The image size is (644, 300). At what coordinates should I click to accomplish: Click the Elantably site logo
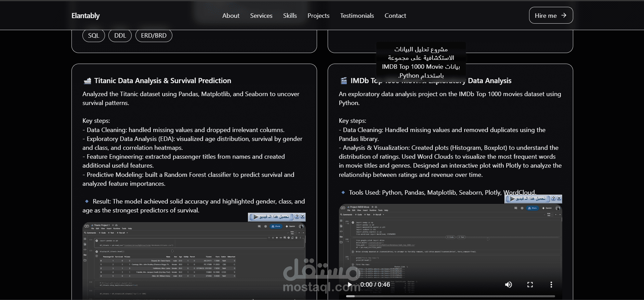pos(86,16)
